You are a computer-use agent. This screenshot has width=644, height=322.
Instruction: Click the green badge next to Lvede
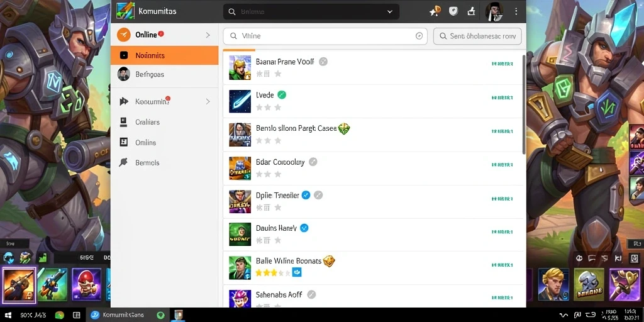click(282, 95)
